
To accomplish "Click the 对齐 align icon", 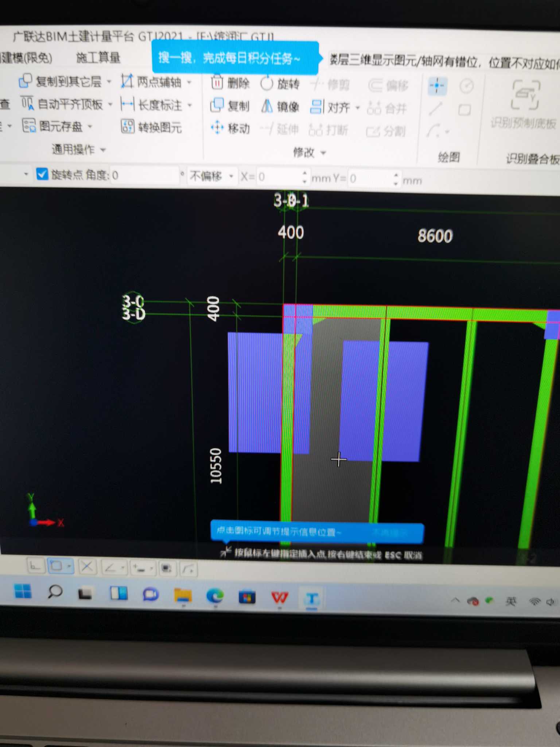I will point(316,107).
